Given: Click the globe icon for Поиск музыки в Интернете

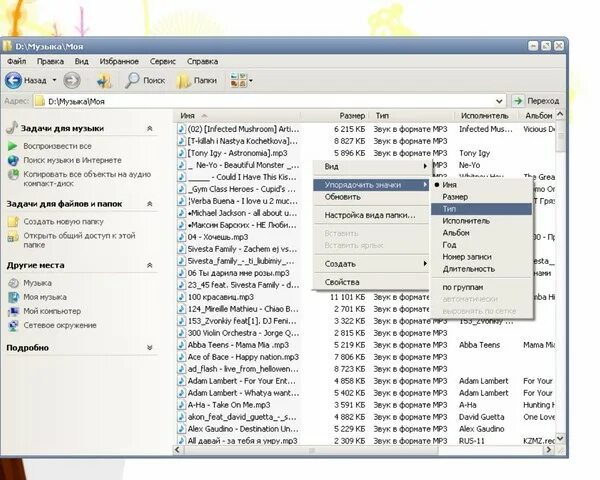Looking at the screenshot, I should 13,160.
